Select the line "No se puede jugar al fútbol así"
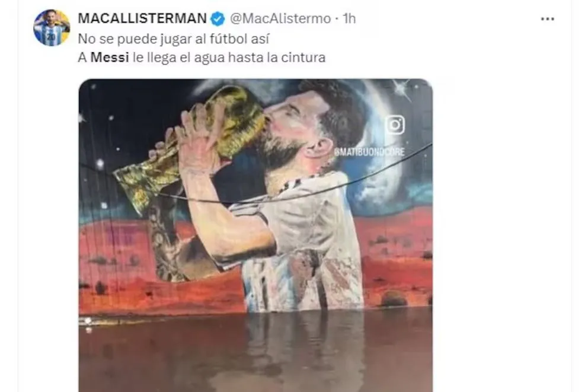 tap(174, 39)
